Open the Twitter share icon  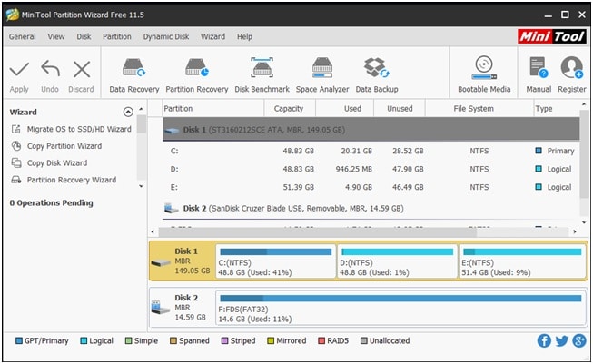[562, 340]
